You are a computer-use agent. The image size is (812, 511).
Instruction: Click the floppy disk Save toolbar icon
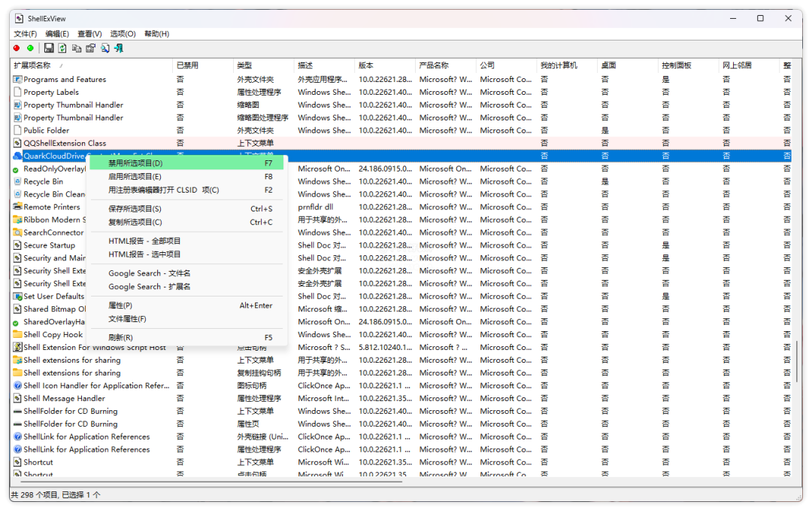pos(49,48)
